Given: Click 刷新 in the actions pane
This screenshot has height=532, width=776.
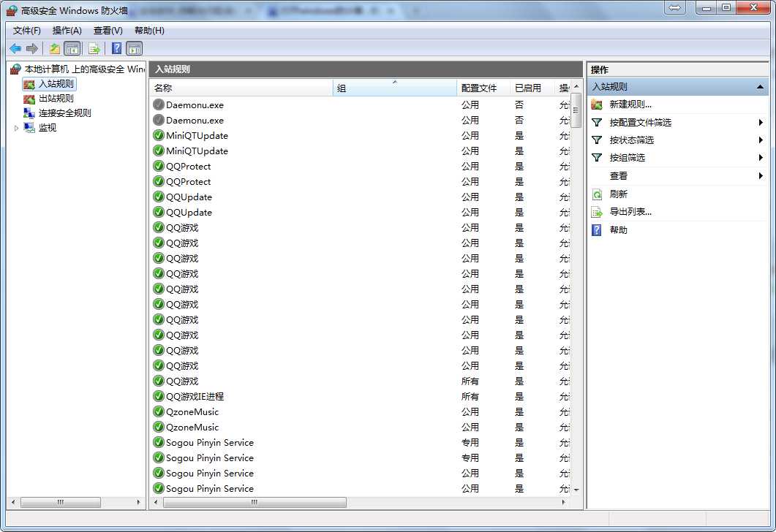Looking at the screenshot, I should 618,194.
